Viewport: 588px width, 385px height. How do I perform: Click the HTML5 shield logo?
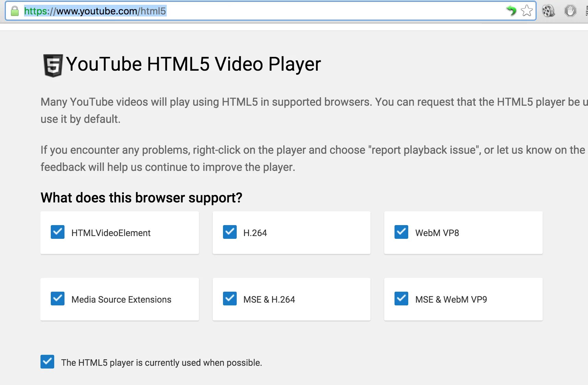(x=53, y=65)
